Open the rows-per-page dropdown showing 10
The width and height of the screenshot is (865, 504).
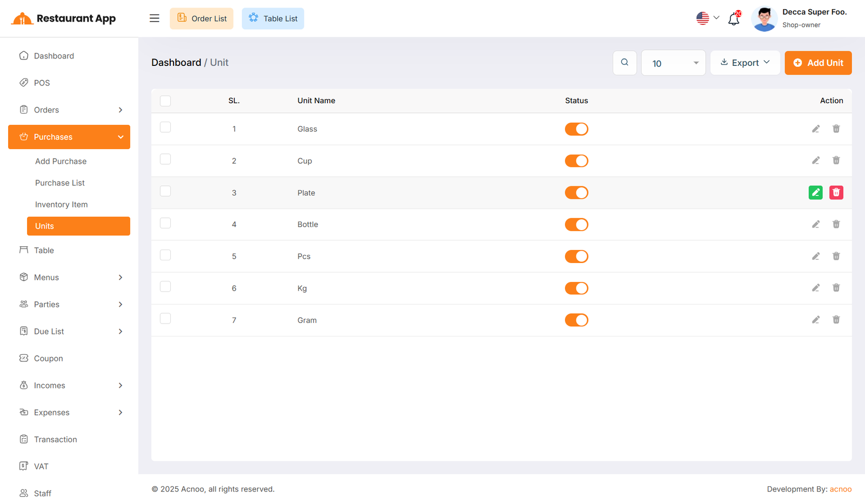pyautogui.click(x=673, y=63)
